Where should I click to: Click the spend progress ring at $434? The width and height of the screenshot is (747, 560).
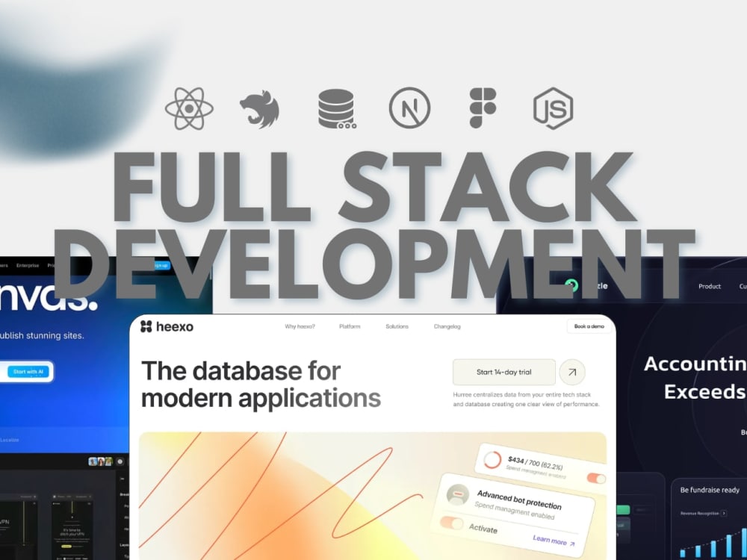coord(492,460)
